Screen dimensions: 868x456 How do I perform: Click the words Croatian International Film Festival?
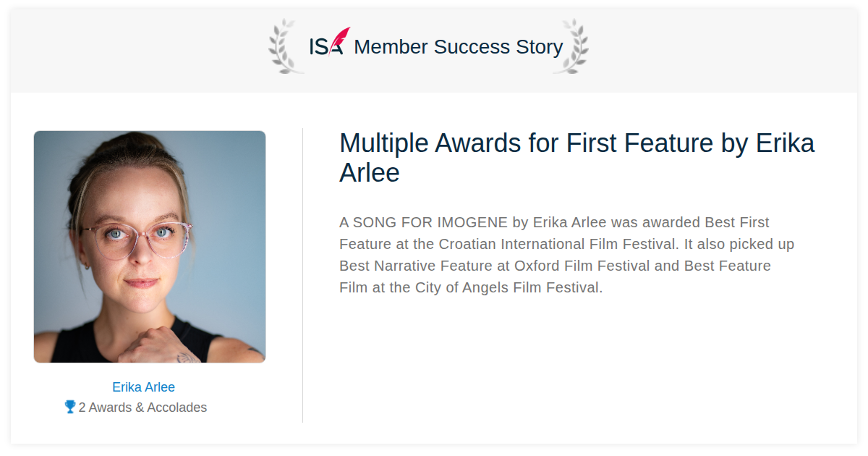pyautogui.click(x=558, y=244)
